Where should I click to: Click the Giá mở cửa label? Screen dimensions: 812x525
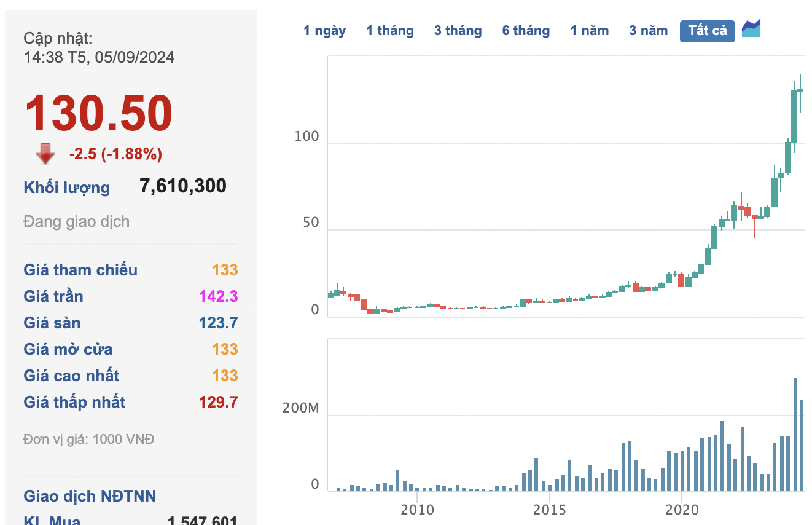tap(68, 349)
